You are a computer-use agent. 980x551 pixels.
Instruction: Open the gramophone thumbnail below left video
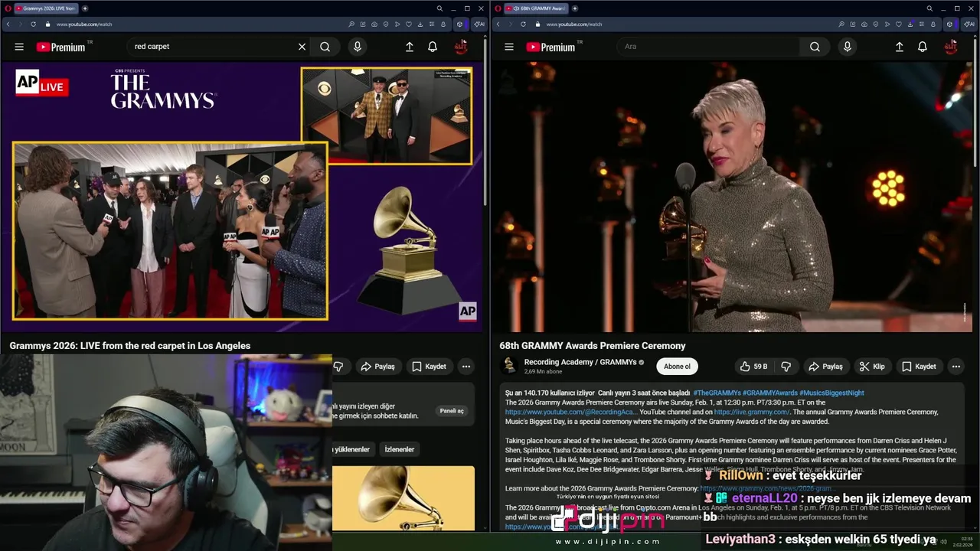pyautogui.click(x=403, y=497)
